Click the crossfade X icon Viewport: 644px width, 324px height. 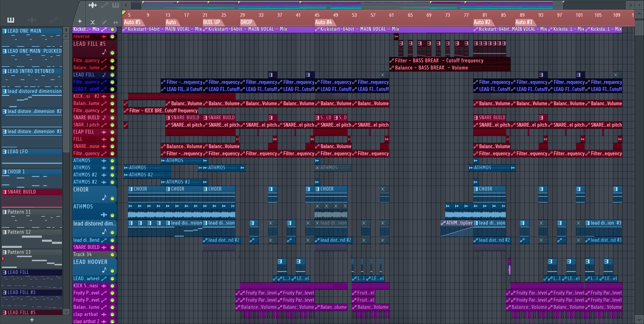click(93, 22)
